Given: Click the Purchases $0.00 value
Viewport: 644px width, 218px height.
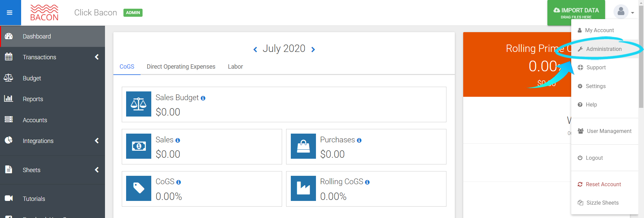Looking at the screenshot, I should (x=332, y=154).
